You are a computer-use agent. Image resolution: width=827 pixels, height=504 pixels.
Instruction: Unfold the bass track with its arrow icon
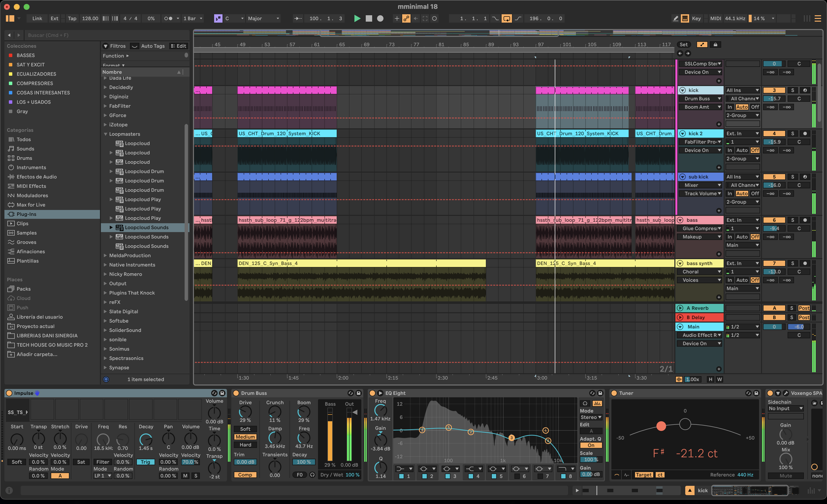680,220
